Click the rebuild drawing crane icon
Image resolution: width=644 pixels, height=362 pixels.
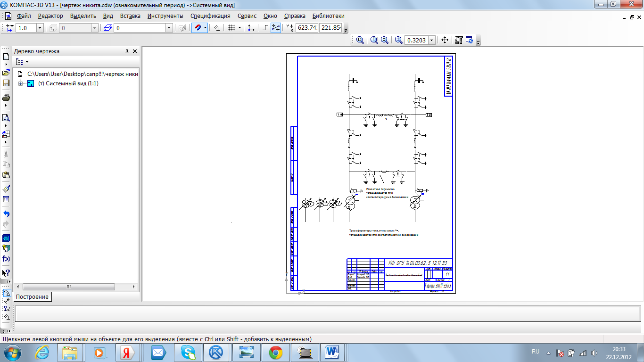point(459,41)
